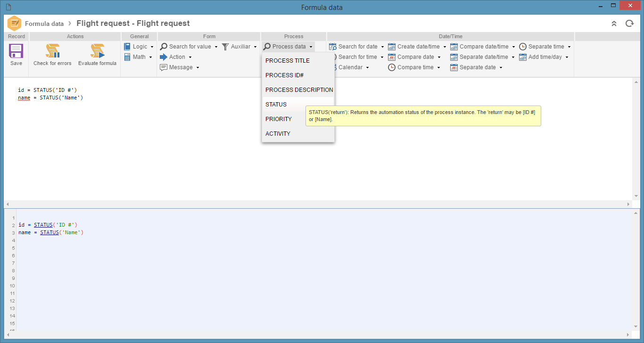Click the upper editor vertical scrollbar down arrow
Image resolution: width=644 pixels, height=343 pixels.
636,196
